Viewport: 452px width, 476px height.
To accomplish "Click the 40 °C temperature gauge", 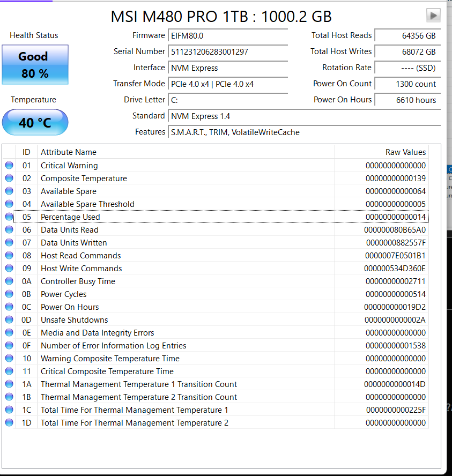I will coord(35,122).
